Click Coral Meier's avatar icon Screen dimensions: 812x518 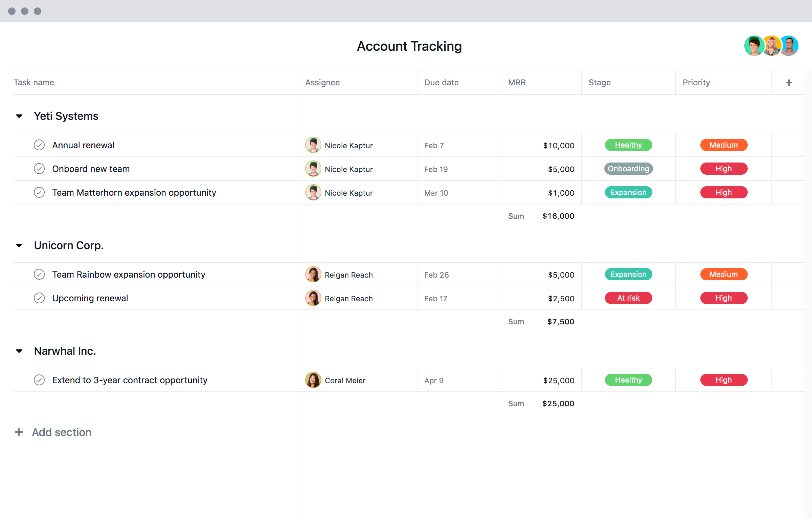(x=312, y=380)
